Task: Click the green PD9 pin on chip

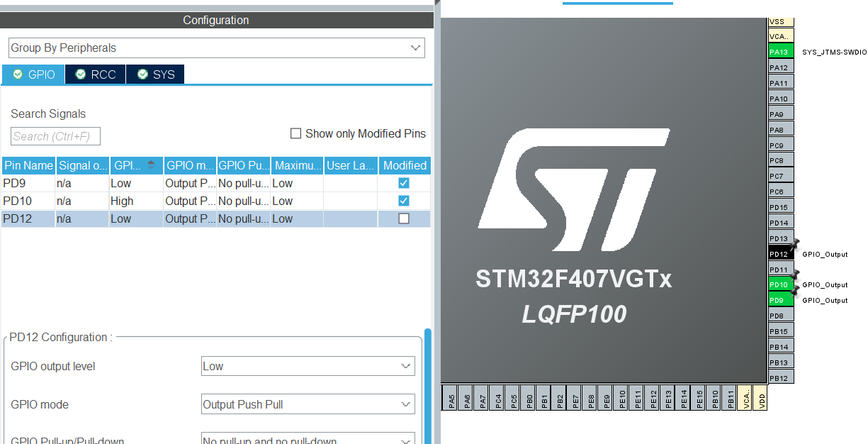Action: point(781,300)
